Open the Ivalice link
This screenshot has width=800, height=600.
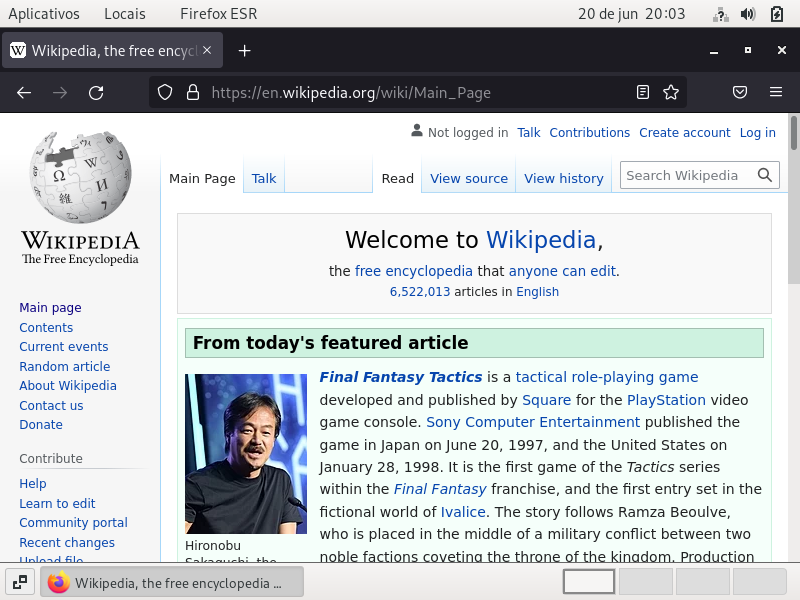pyautogui.click(x=463, y=512)
